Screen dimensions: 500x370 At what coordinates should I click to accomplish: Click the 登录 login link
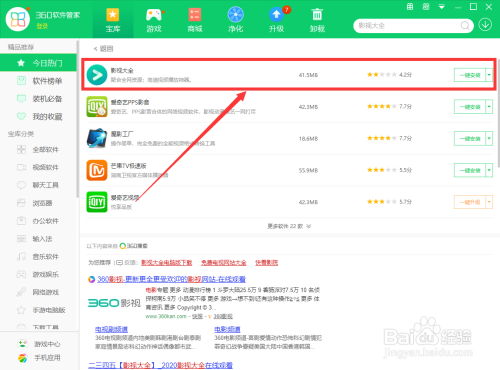pos(42,26)
